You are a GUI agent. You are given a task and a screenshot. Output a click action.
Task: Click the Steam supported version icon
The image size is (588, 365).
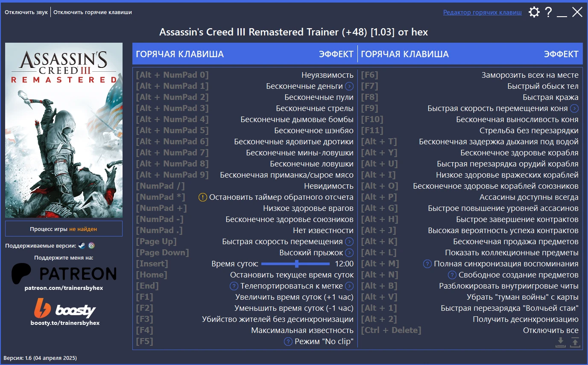coord(82,245)
